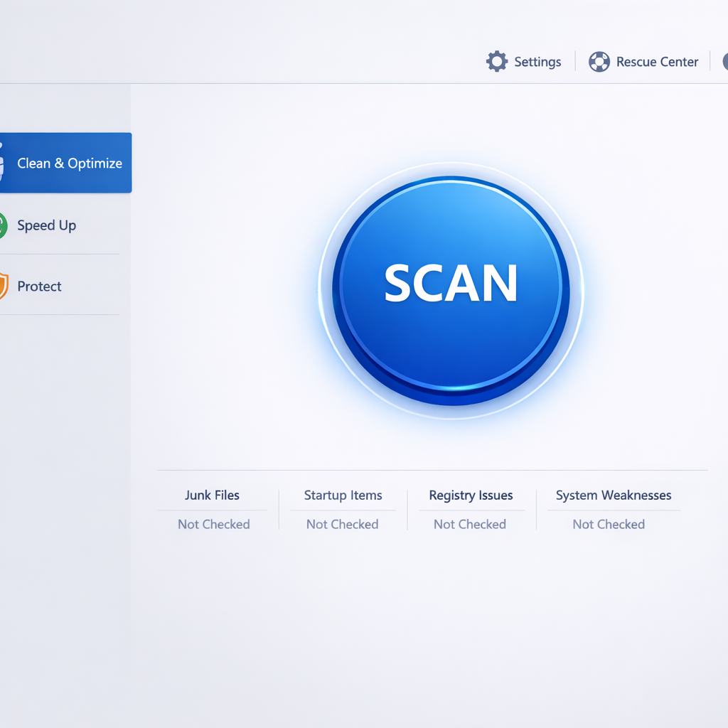The height and width of the screenshot is (728, 728).
Task: Open the Protect tab
Action: pyautogui.click(x=60, y=286)
